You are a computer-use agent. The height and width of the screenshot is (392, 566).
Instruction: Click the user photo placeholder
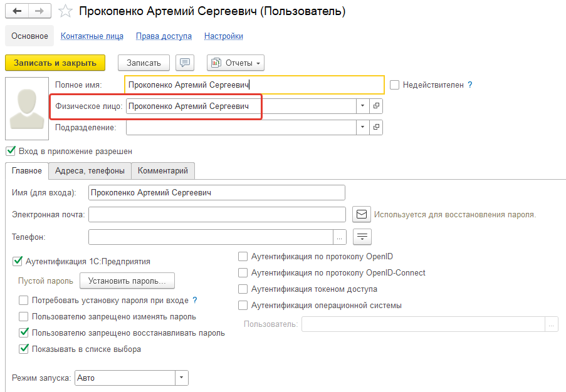27,108
